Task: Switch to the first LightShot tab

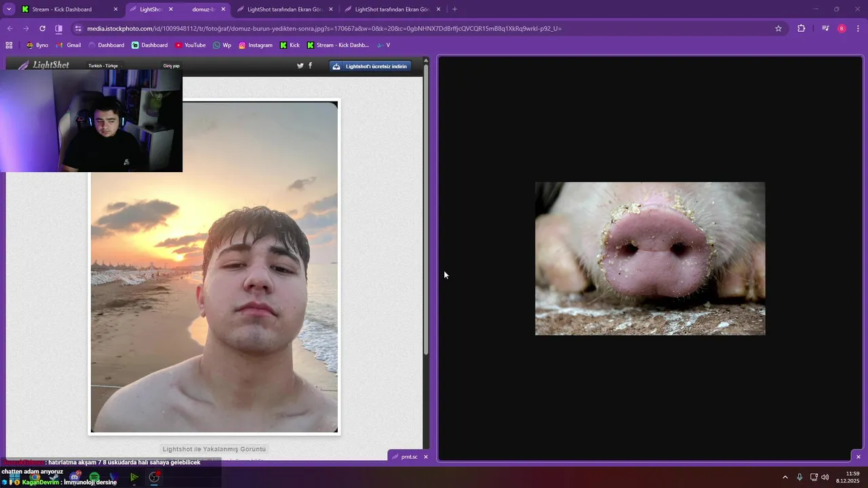Action: pyautogui.click(x=153, y=9)
